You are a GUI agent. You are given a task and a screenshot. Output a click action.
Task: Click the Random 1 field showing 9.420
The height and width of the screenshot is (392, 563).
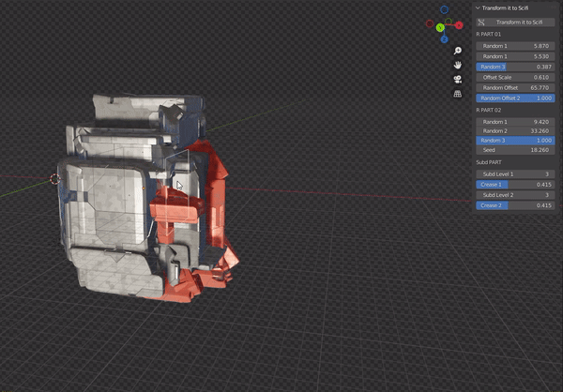(515, 122)
